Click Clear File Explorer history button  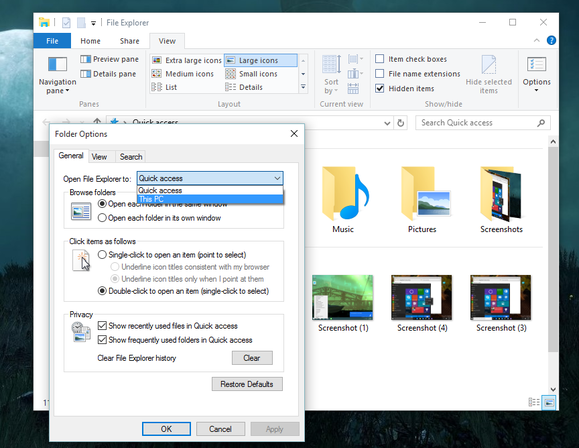[252, 358]
